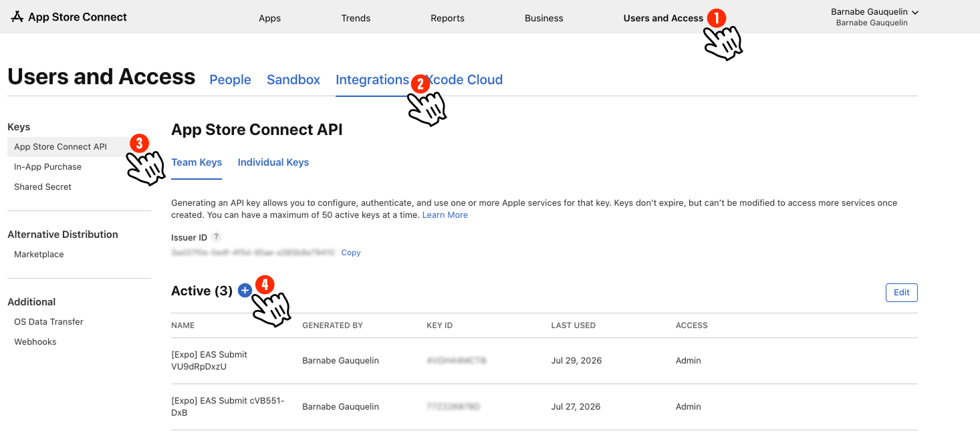980x439 pixels.
Task: Click key name EAS Submit cVB551-DxB
Action: (228, 407)
